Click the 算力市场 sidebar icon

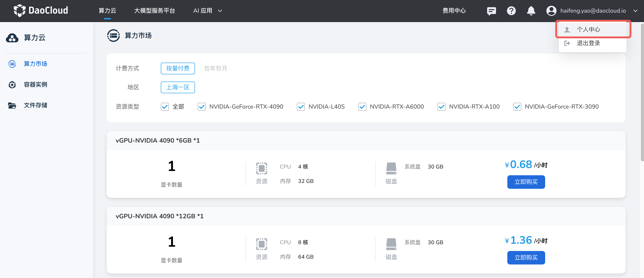(12, 64)
